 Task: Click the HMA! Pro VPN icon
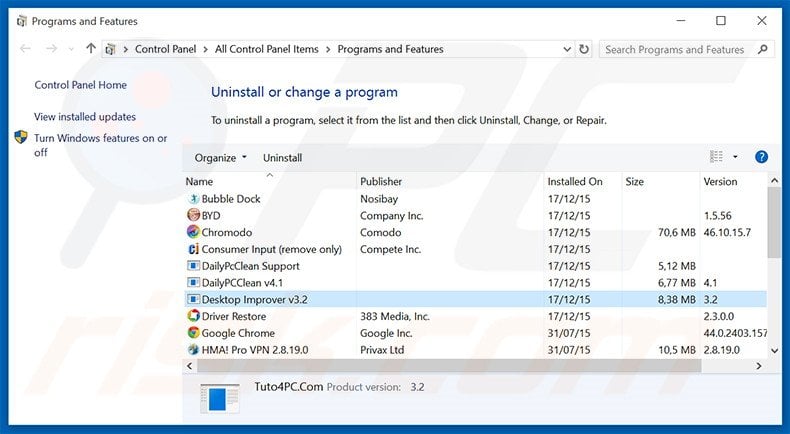193,349
